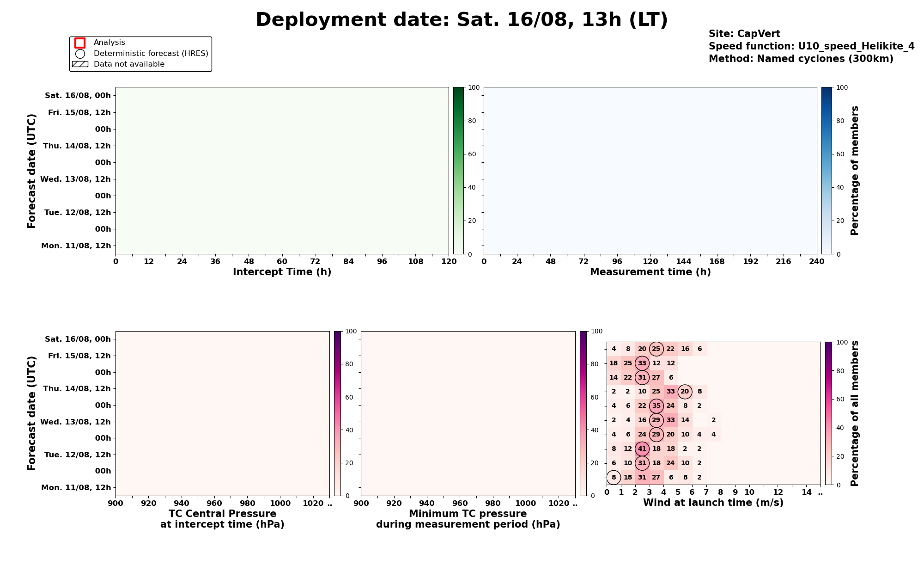
Task: Click 'Wind at launch time (m/s)' label
Action: click(x=713, y=503)
